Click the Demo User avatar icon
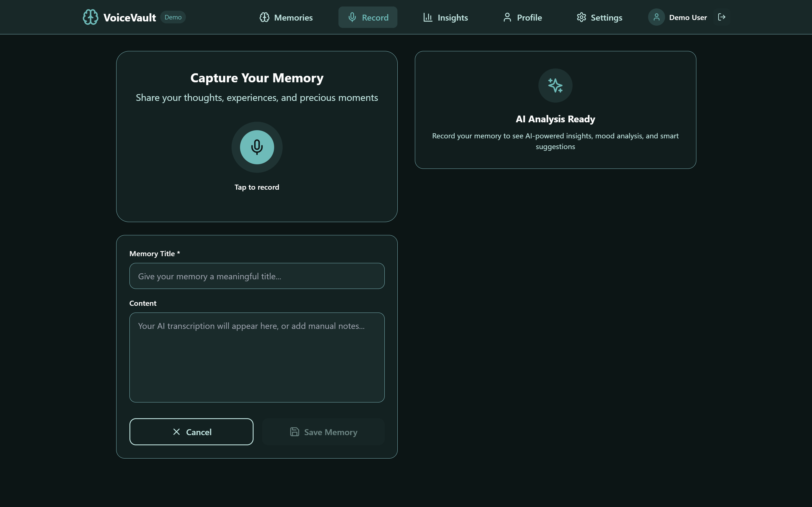Viewport: 812px width, 507px height. pos(656,17)
